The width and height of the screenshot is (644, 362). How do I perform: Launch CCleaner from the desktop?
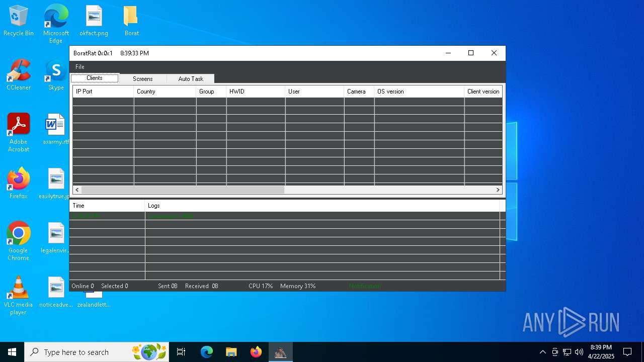[19, 75]
